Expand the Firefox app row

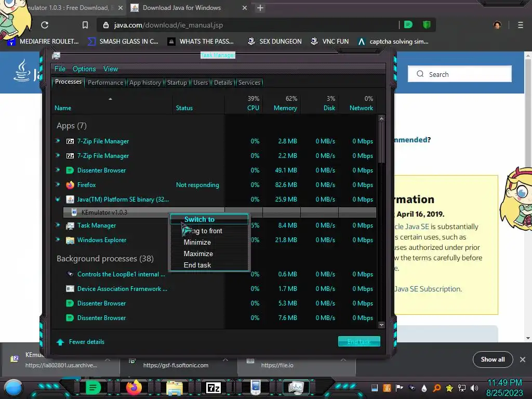pyautogui.click(x=58, y=184)
